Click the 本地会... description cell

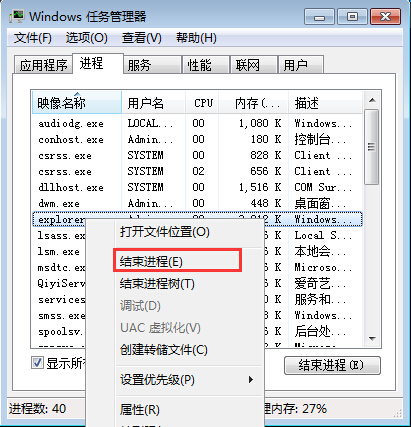coord(320,251)
